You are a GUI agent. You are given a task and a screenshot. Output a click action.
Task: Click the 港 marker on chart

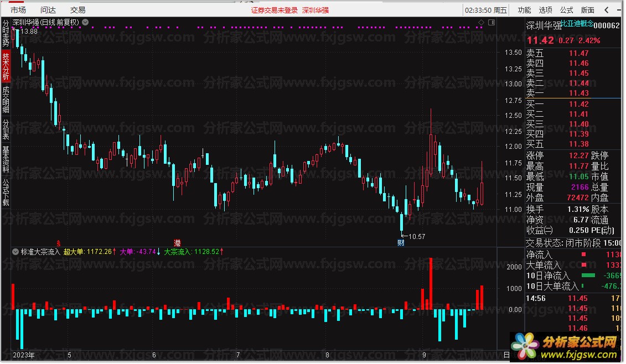coord(177,243)
